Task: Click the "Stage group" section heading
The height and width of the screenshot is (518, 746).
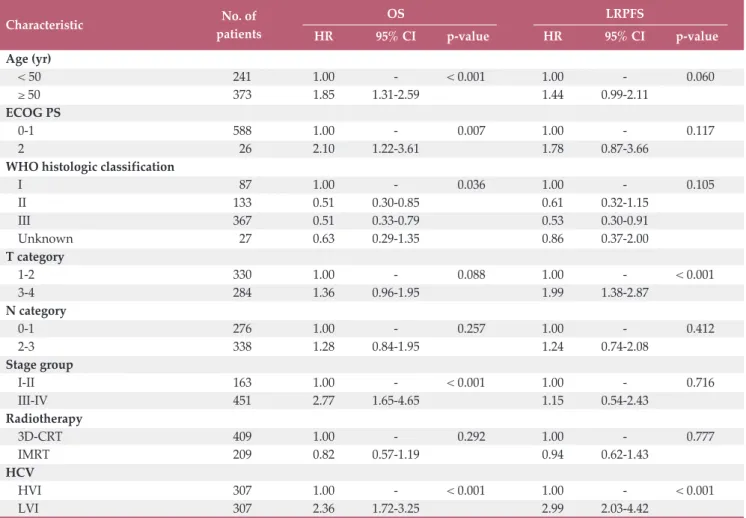Action: tap(39, 365)
